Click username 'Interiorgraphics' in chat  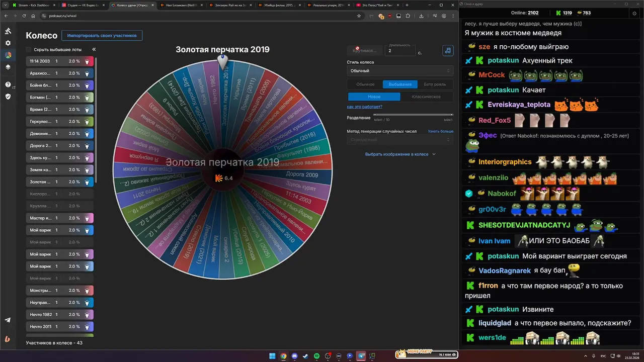pos(505,162)
